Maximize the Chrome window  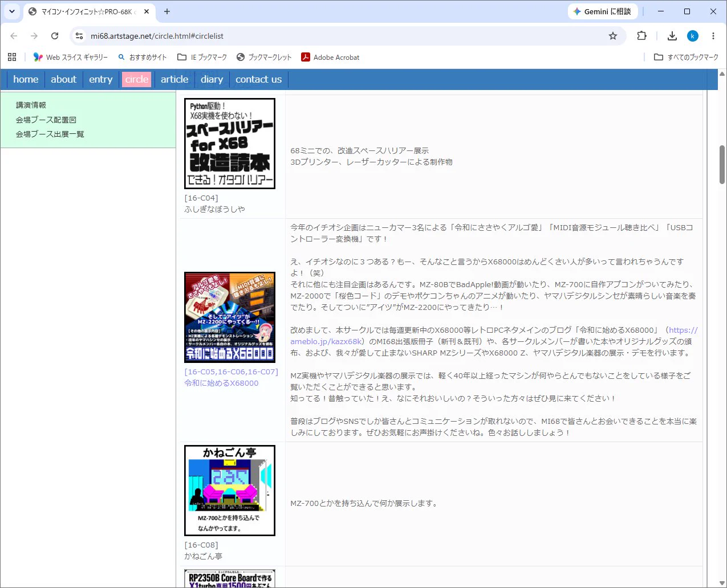click(x=687, y=11)
